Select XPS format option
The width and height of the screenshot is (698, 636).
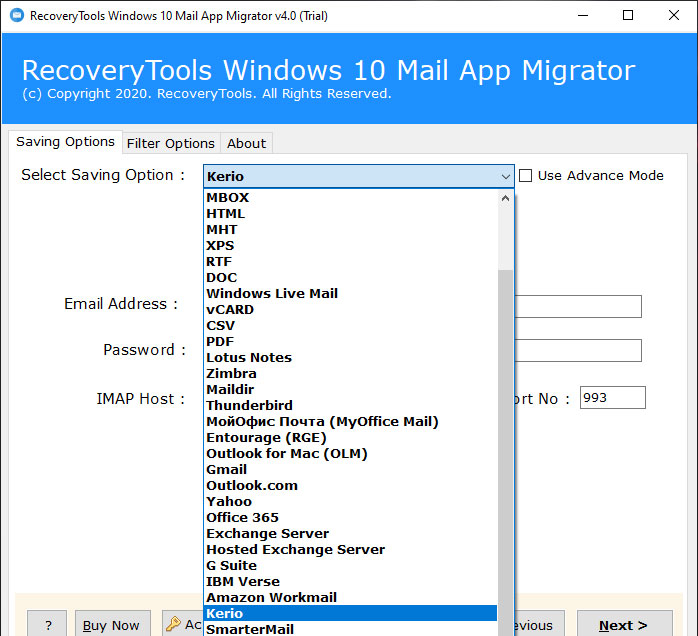click(351, 246)
